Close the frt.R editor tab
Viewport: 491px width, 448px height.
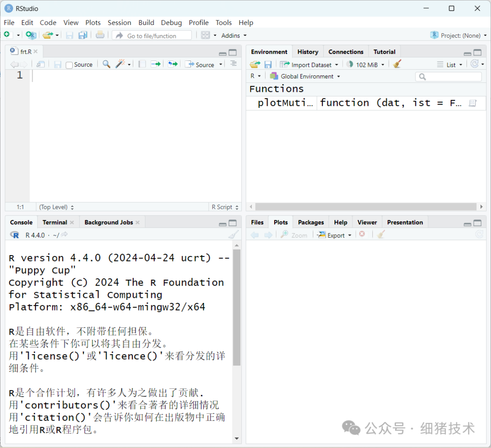point(36,51)
